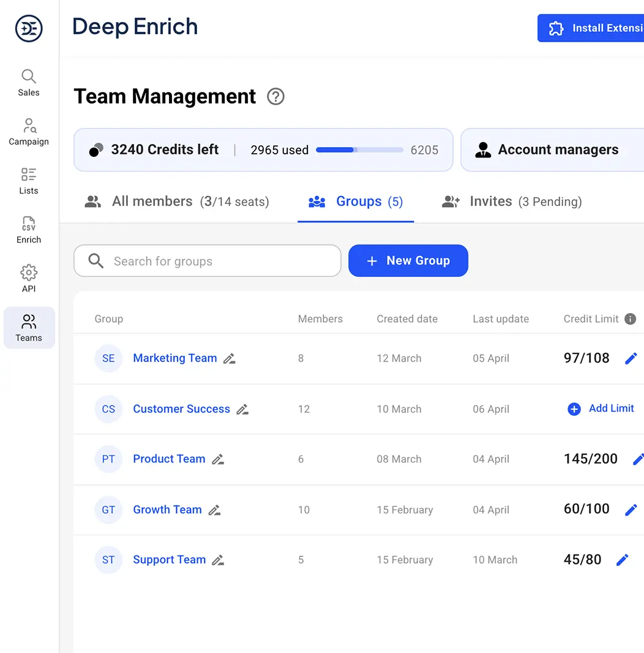This screenshot has height=653, width=644.
Task: Open the Sales search section
Action: [x=29, y=83]
